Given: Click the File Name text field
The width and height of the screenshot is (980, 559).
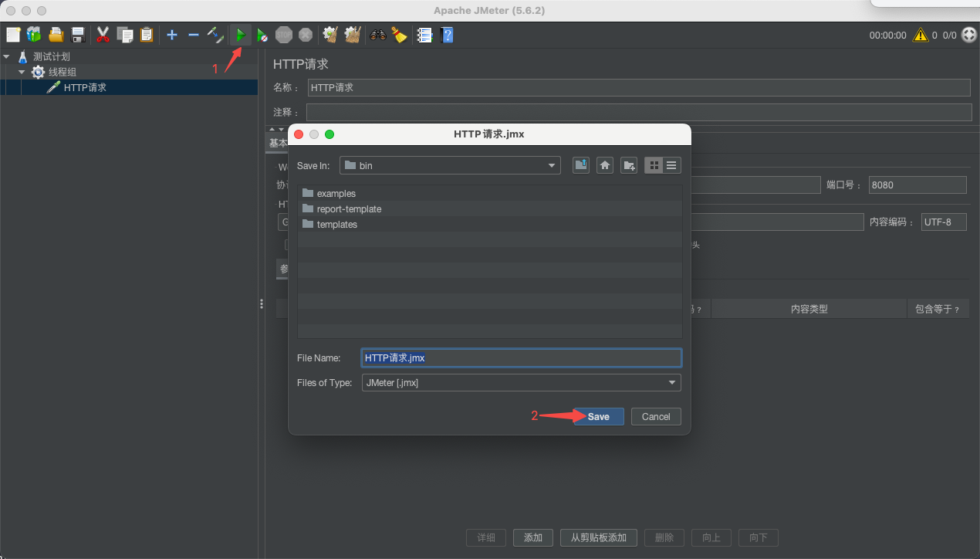Looking at the screenshot, I should click(522, 357).
